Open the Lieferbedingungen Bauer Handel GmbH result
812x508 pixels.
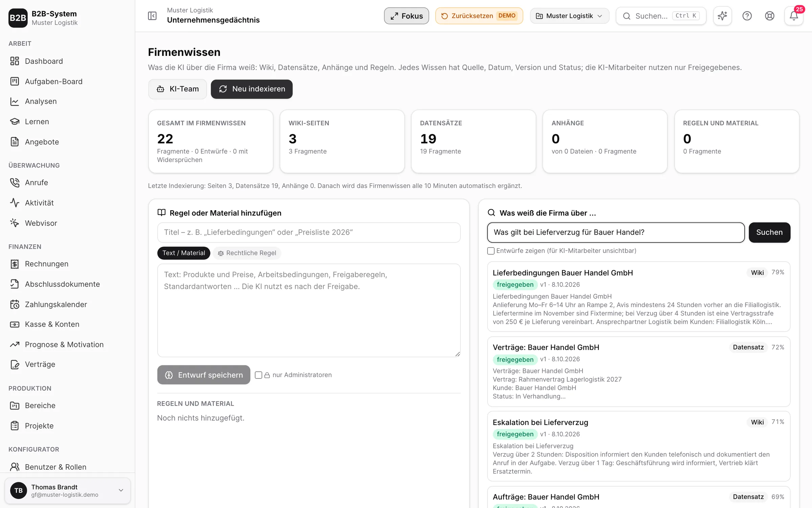(639, 297)
